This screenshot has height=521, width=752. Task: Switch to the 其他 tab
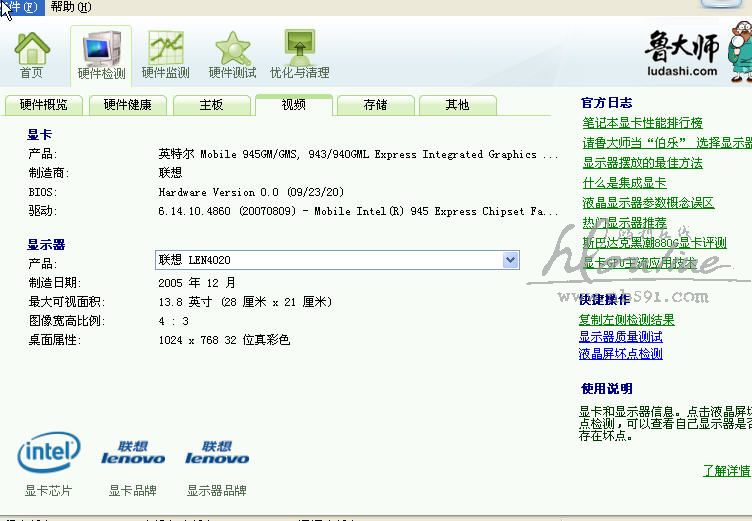pyautogui.click(x=457, y=105)
